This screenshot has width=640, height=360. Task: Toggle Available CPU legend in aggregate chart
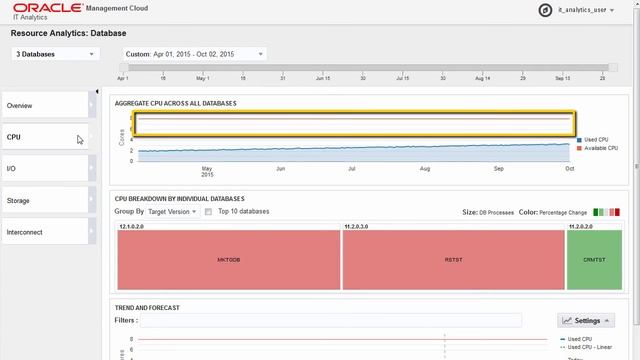597,148
